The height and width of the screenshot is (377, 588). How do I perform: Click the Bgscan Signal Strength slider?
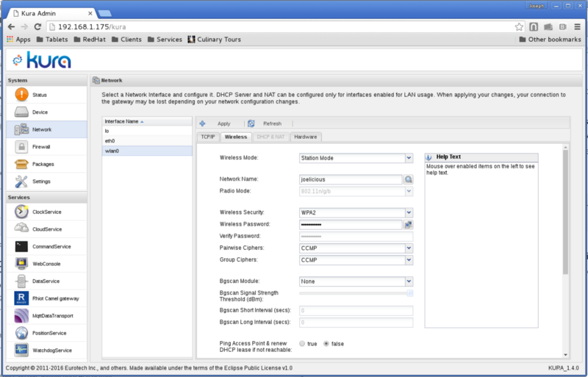tap(356, 293)
